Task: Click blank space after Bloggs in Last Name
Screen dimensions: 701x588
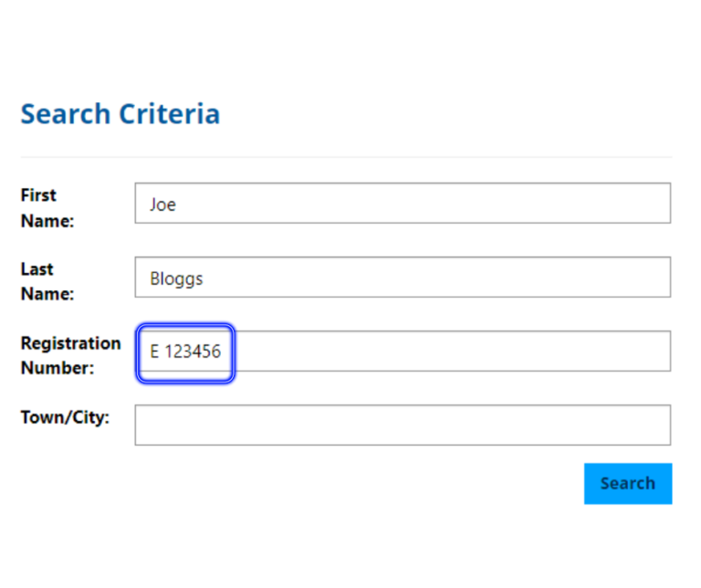Action: (436, 278)
